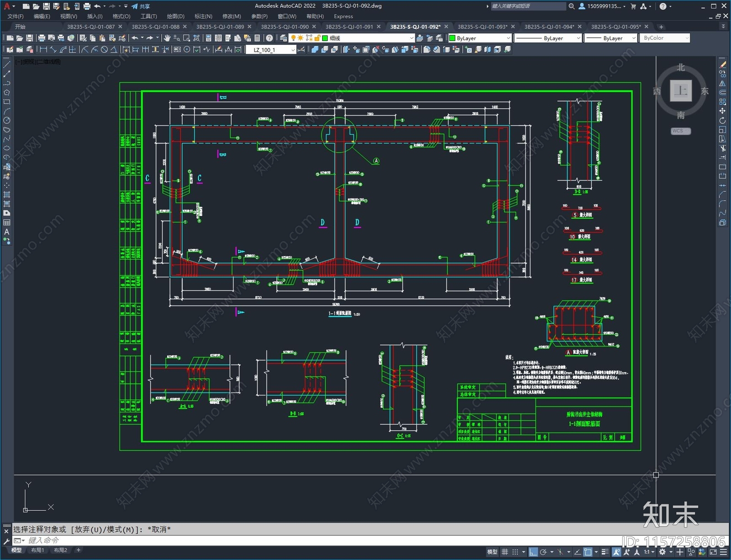Select the Linear dimension tool
Screen dimensions: 731x560
pos(43,49)
